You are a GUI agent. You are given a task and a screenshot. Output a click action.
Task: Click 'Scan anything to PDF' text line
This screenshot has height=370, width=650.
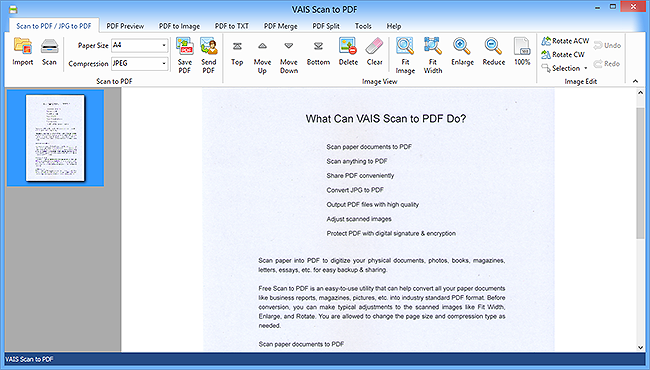coord(357,161)
